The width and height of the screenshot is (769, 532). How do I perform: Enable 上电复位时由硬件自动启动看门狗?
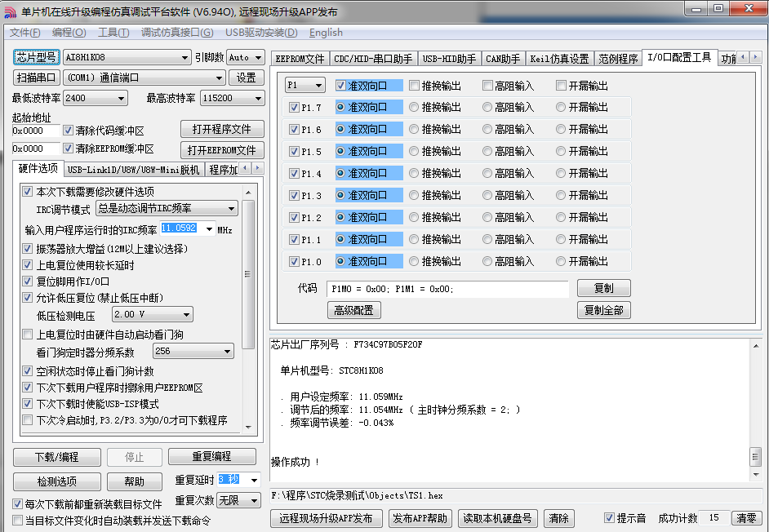point(28,335)
